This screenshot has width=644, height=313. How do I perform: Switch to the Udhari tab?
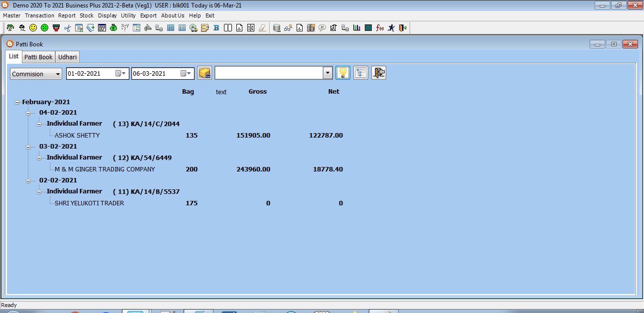point(67,57)
